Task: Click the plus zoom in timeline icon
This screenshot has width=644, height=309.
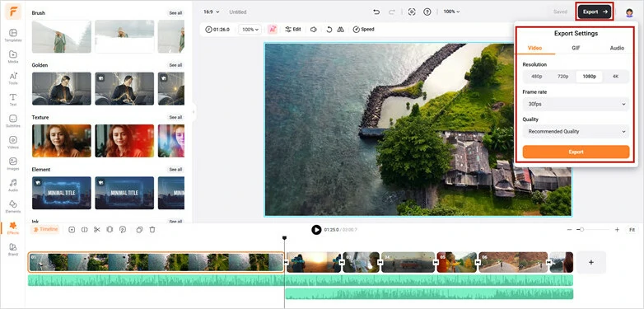Action: pos(617,230)
